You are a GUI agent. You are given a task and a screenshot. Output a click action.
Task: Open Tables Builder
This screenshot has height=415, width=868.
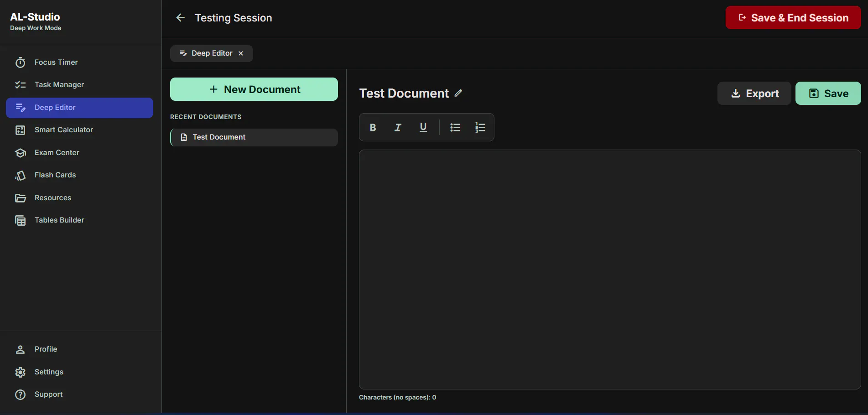click(x=79, y=220)
